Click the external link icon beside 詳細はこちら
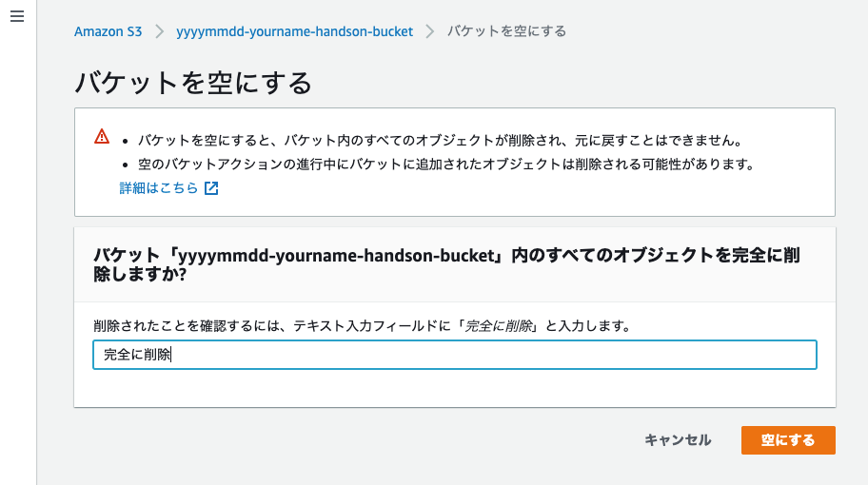This screenshot has width=868, height=485. coord(211,188)
